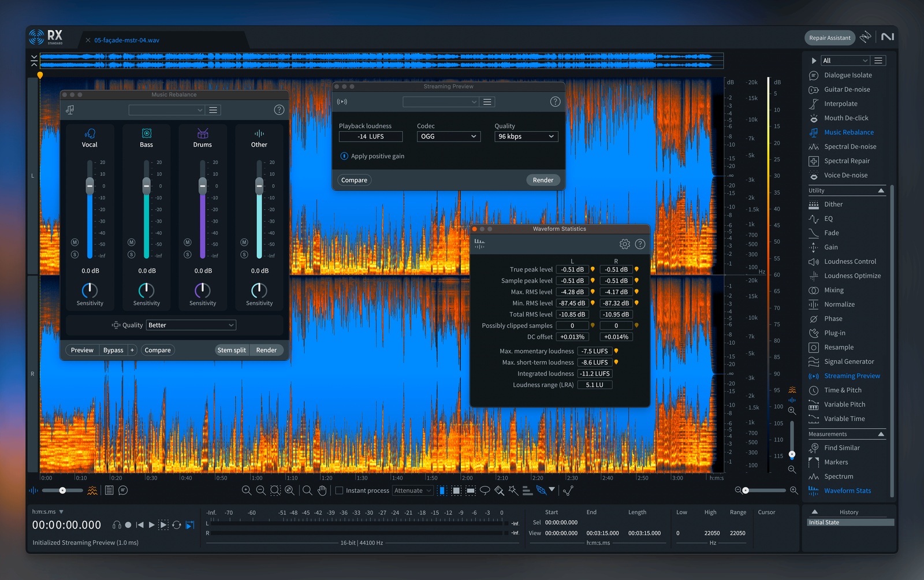The width and height of the screenshot is (924, 580).
Task: Open the Attenuate instant process dropdown
Action: [413, 490]
